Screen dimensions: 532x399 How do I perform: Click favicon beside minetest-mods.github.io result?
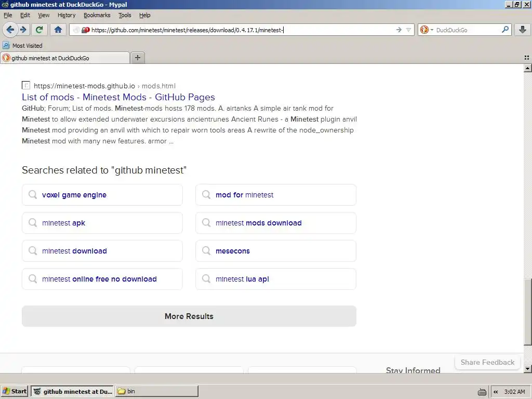(26, 86)
